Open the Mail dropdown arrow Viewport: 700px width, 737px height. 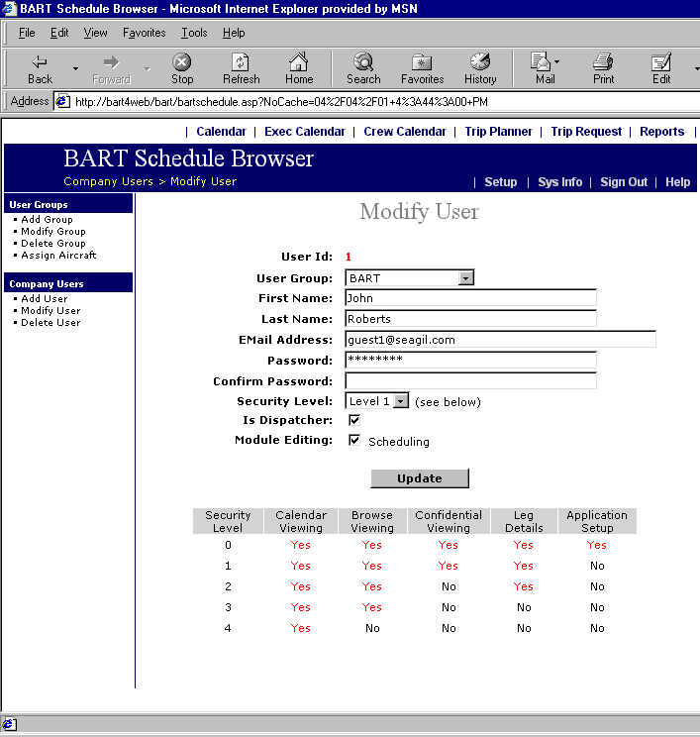(556, 61)
